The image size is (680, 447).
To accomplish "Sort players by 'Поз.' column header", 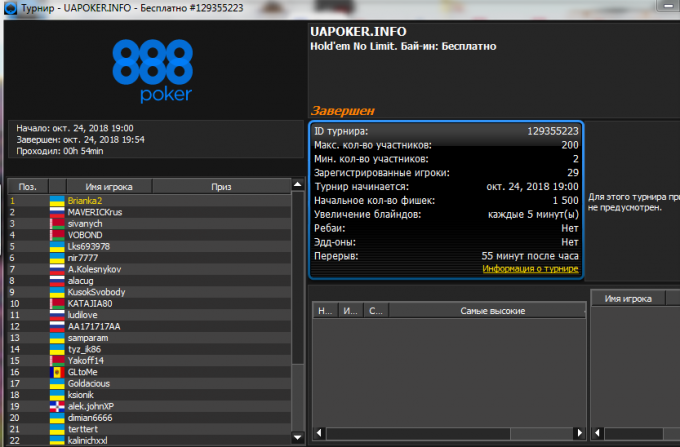I will [28, 187].
